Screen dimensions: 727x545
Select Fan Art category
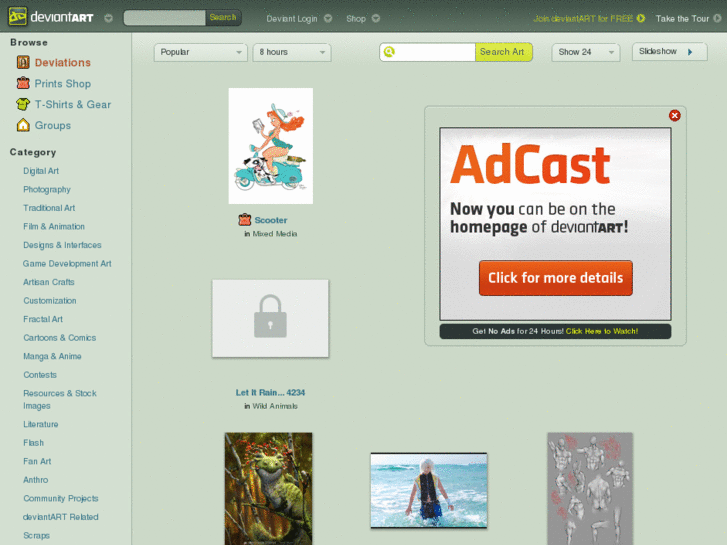pyautogui.click(x=37, y=461)
